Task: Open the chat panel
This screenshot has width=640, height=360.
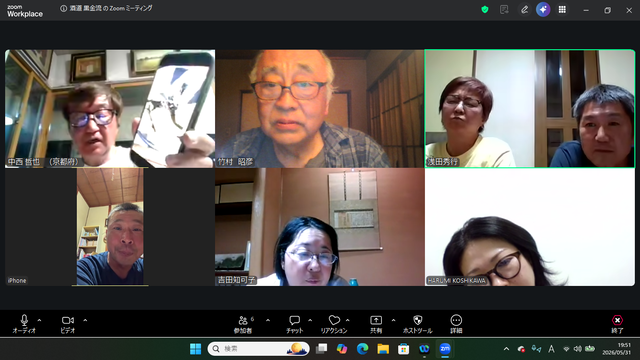Action: tap(294, 324)
